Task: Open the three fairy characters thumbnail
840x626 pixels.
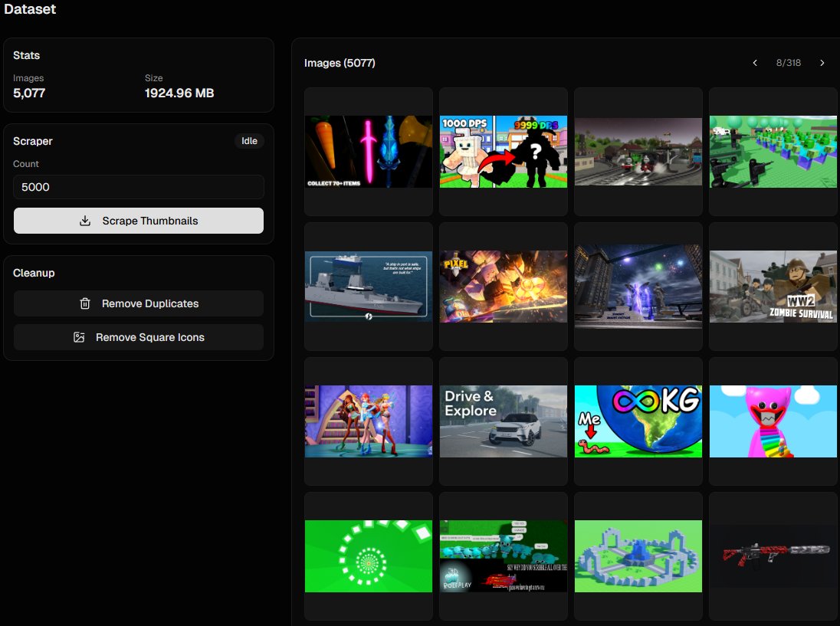Action: tap(369, 421)
